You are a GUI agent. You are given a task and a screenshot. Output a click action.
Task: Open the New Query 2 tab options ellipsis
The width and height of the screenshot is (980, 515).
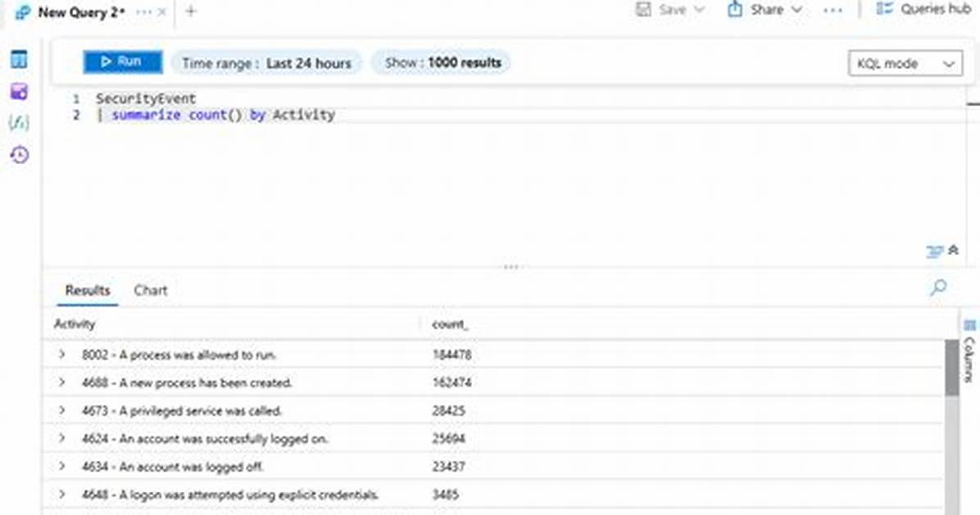(143, 11)
